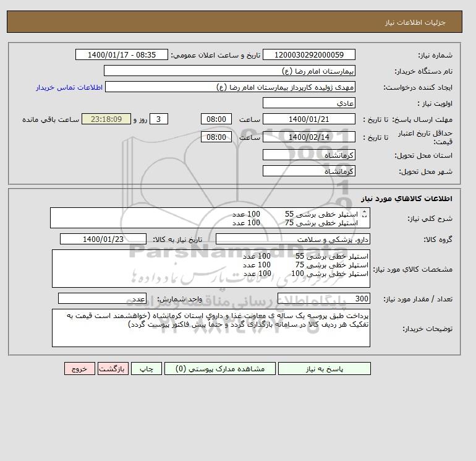Click the label حداقل تاریخ اعتبار قیمت
The image size is (476, 461).
425,137
